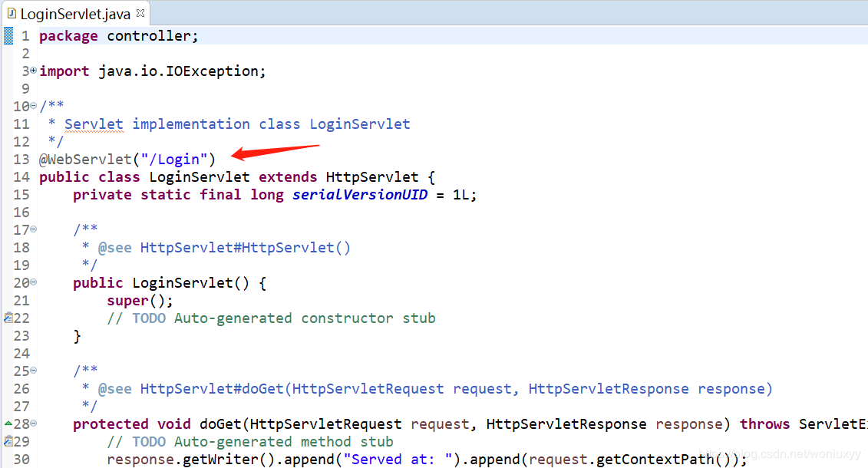Click the TODO task marker on line 22
The height and width of the screenshot is (468, 868).
pyautogui.click(x=8, y=318)
